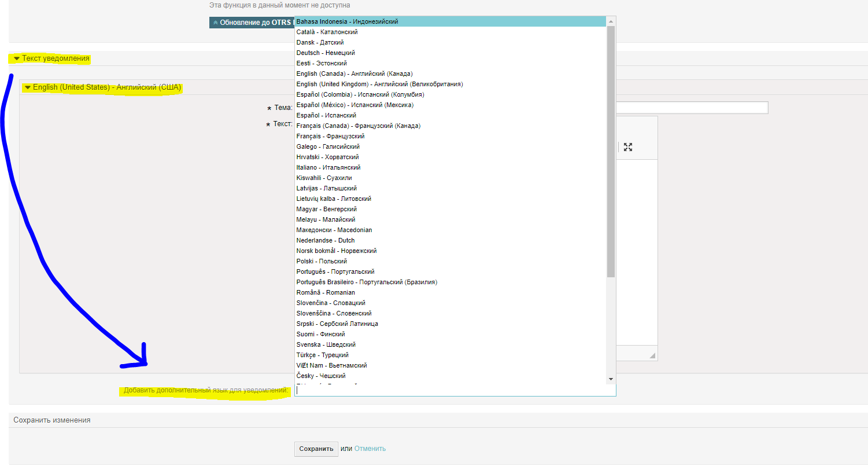Choose Français (Canada) option
This screenshot has width=868, height=466.
click(x=450, y=126)
